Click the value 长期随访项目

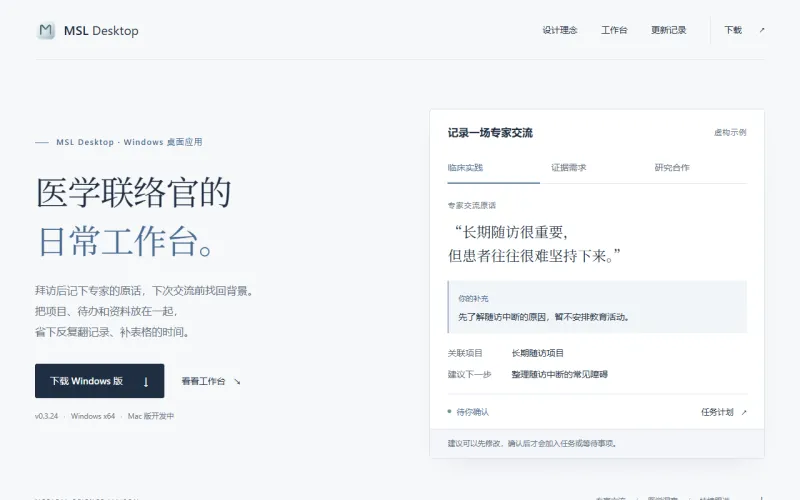[538, 353]
